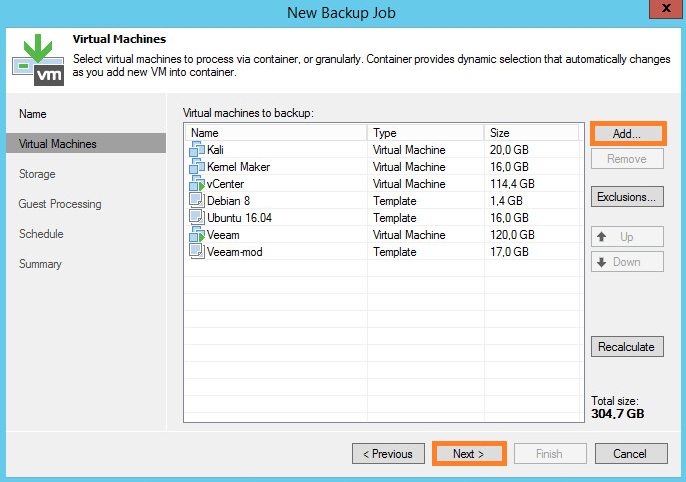
Task: Click Debian 8's Template type cell
Action: [x=395, y=201]
